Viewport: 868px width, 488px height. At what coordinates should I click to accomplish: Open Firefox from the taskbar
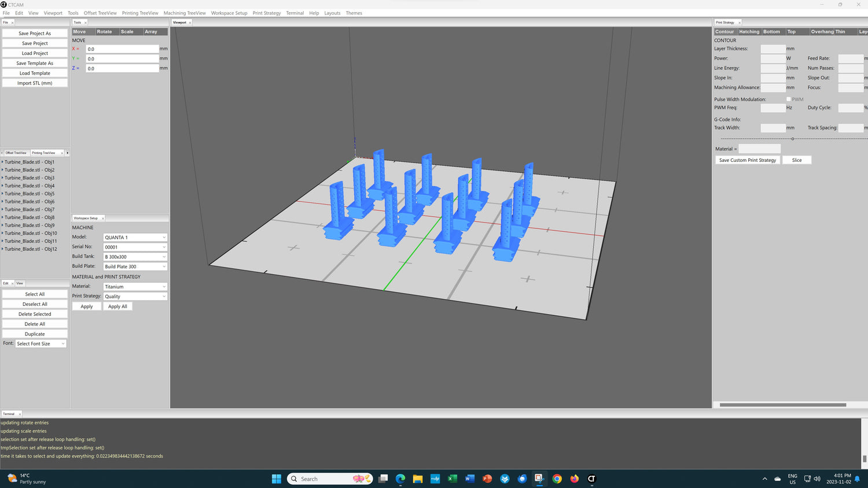(574, 479)
